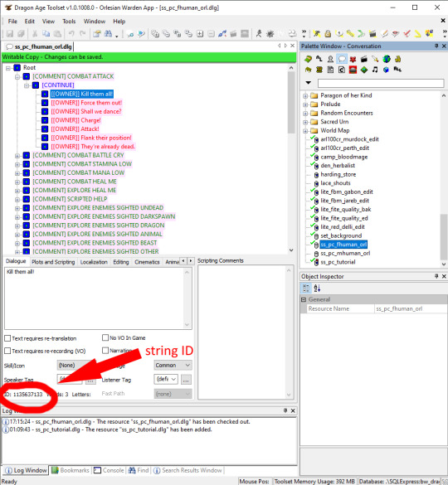Switch to Plots and Scripting tab
448x485 pixels.
click(53, 262)
